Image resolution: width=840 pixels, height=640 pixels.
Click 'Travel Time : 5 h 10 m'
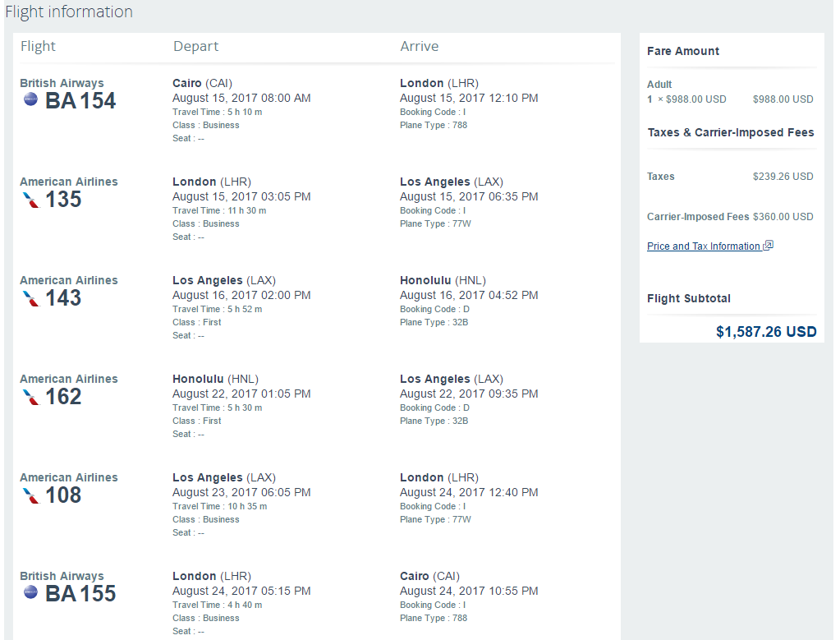coord(218,112)
